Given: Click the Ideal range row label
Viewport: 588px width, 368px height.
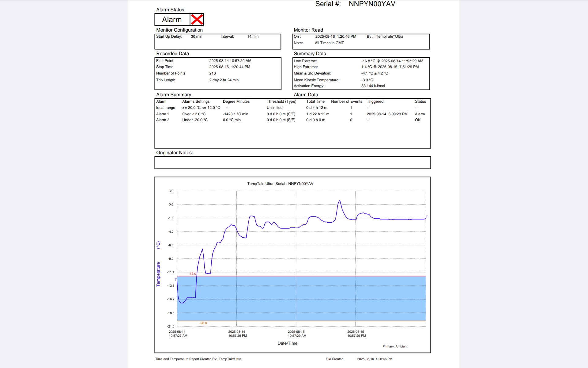Looking at the screenshot, I should [165, 108].
